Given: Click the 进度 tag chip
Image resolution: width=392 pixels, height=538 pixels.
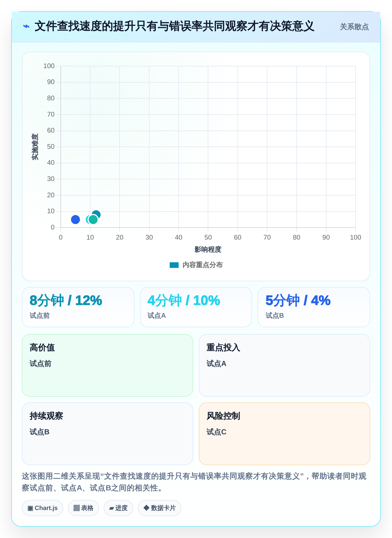Looking at the screenshot, I should click(x=118, y=508).
